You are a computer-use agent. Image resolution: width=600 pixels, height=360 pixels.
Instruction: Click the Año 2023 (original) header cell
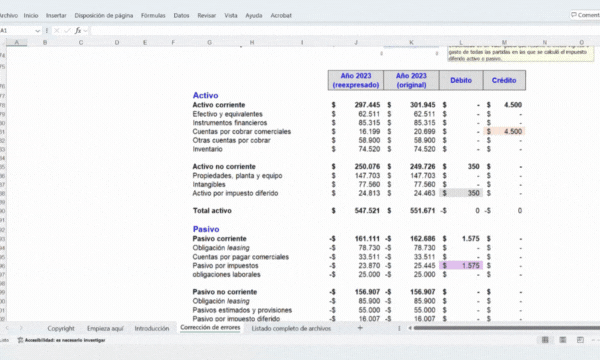tap(411, 80)
